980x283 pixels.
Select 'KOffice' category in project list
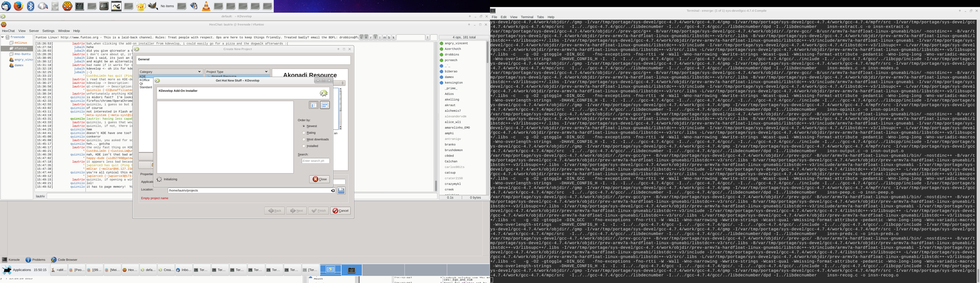tap(144, 80)
